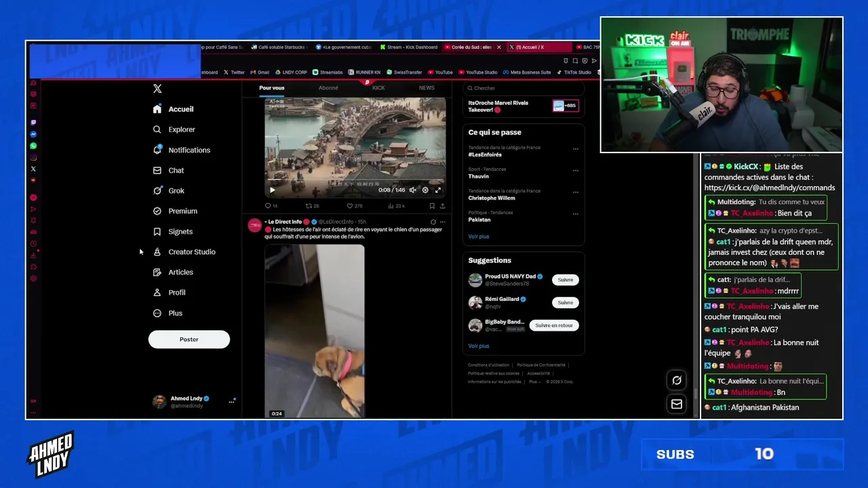This screenshot has height=488, width=868.
Task: Share the bridge video post
Action: [x=443, y=206]
